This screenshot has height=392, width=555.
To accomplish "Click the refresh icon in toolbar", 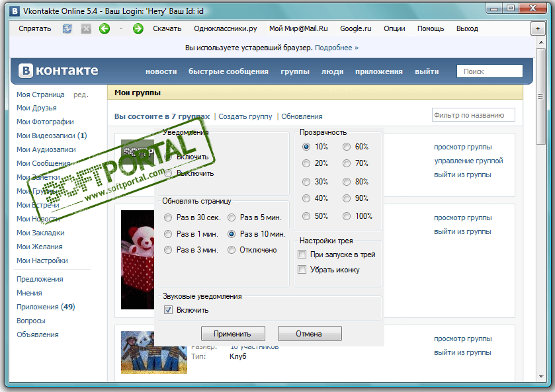I will click(67, 28).
